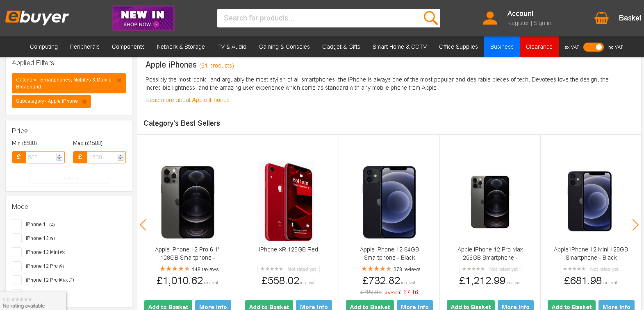The height and width of the screenshot is (310, 644).
Task: Add iPhone XR 128GB Red to basket
Action: 269,306
